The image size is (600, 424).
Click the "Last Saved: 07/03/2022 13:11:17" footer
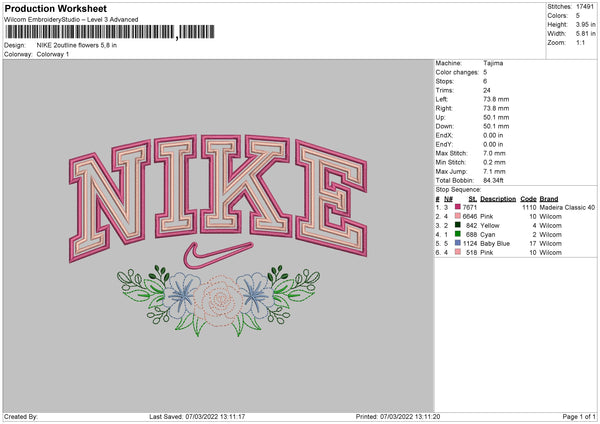click(x=197, y=416)
